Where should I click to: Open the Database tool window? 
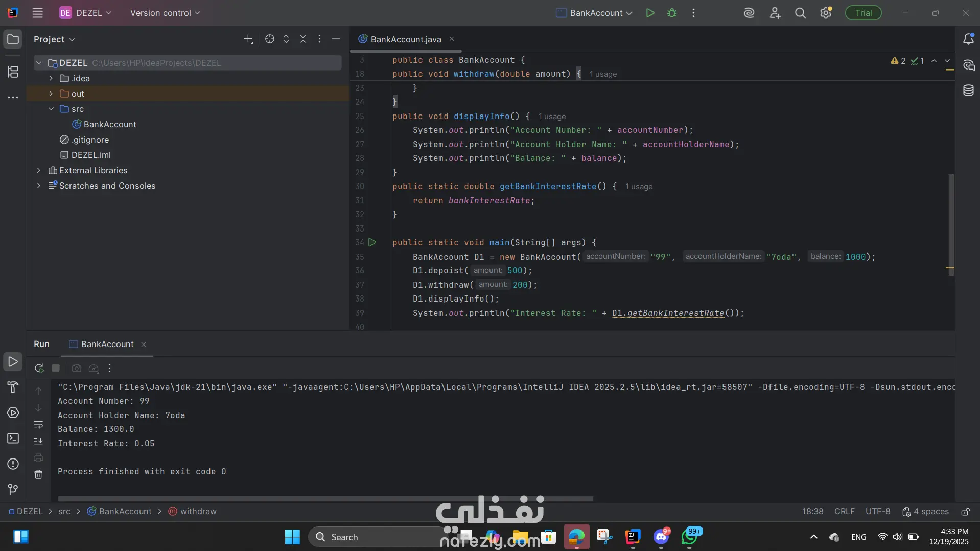(x=968, y=90)
